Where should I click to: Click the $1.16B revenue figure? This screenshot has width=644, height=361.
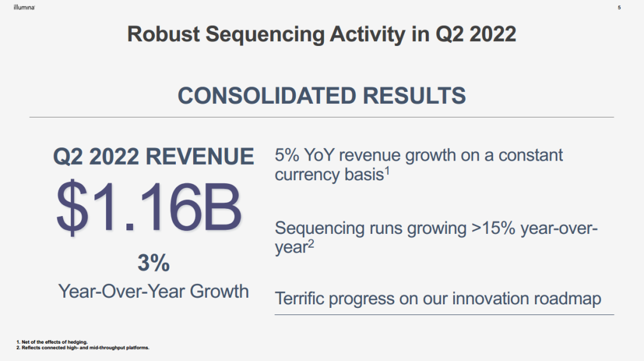pyautogui.click(x=148, y=208)
